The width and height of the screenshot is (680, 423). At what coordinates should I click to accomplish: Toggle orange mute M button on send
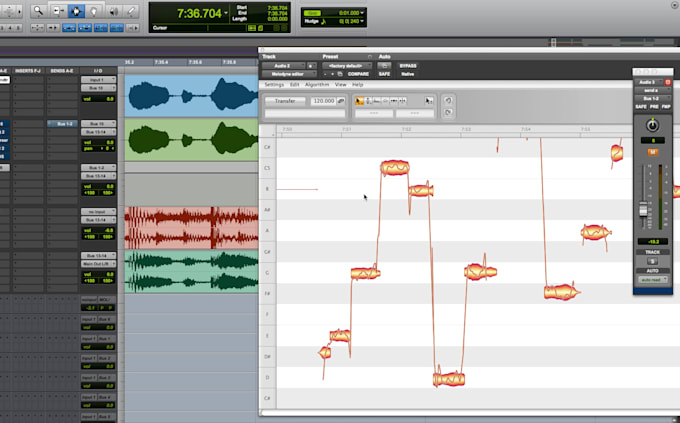point(652,152)
